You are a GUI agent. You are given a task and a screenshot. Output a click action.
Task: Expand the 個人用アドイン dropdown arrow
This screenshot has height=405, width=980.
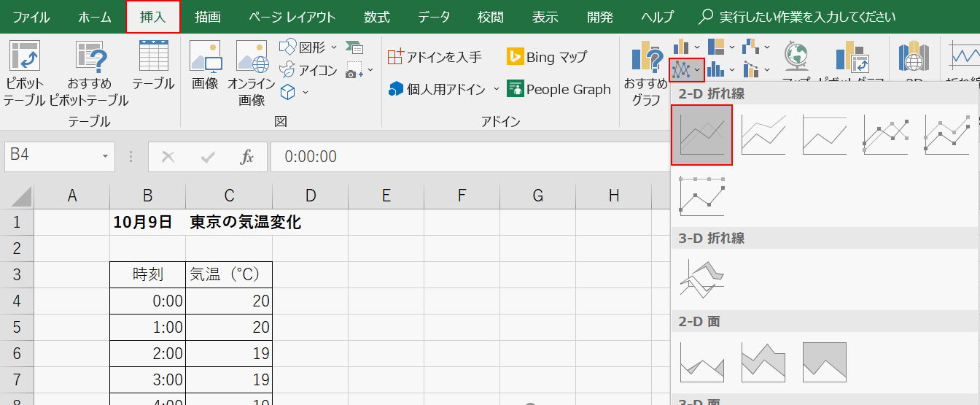pos(497,89)
